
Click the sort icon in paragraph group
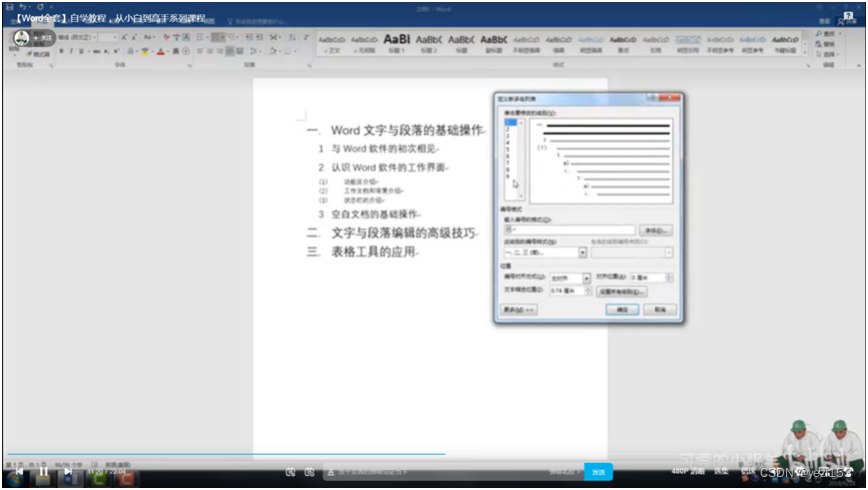click(293, 38)
